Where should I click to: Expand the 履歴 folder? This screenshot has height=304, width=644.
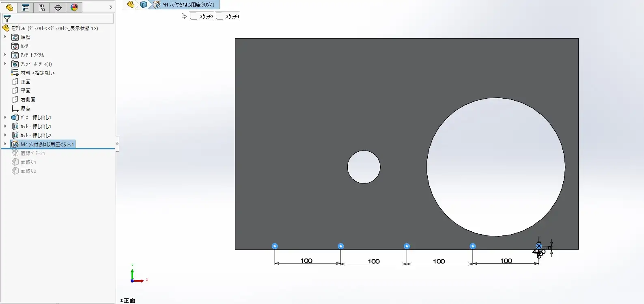(5, 37)
